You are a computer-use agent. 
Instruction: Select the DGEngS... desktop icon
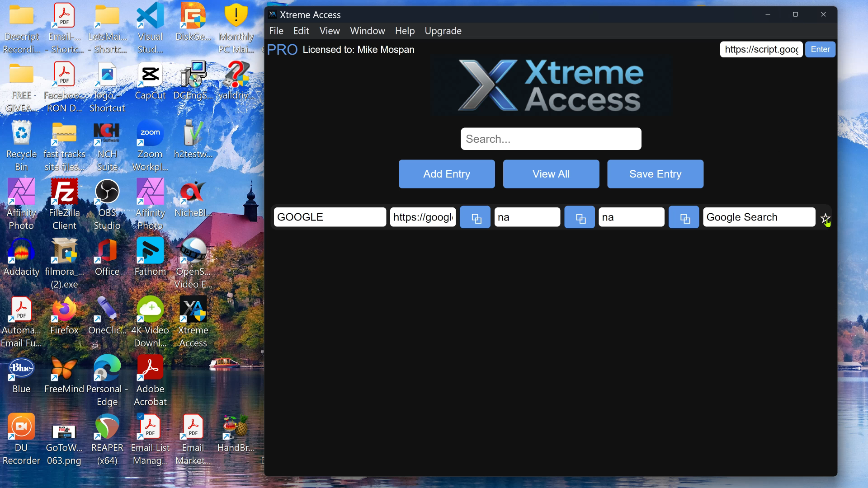click(193, 80)
